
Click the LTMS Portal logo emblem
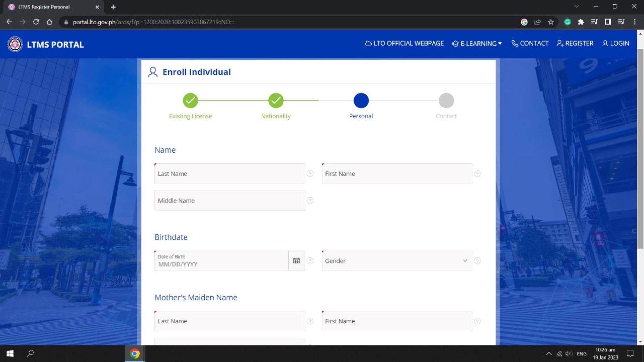click(15, 44)
